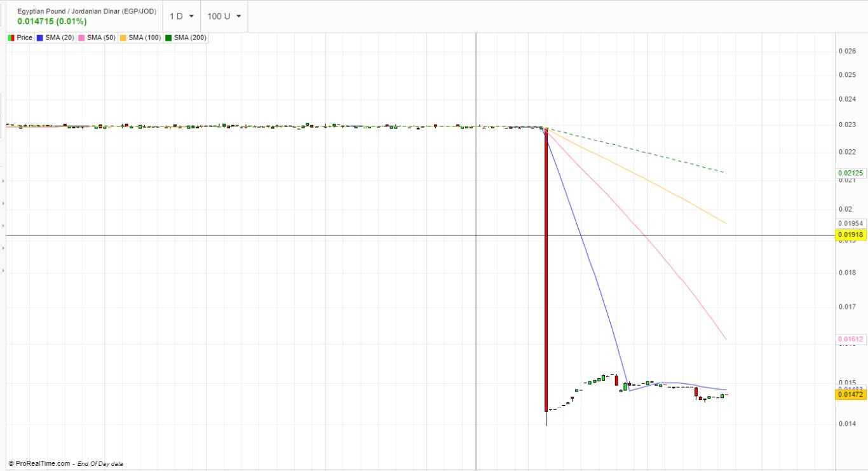Click the pink 0.01612 price label

coord(851,339)
